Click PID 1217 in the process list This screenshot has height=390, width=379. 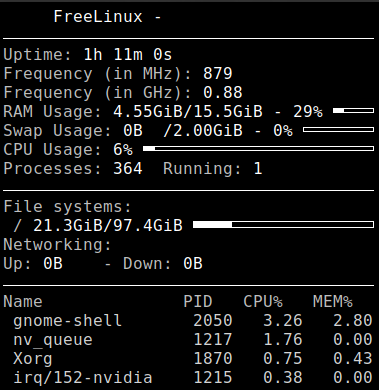(x=213, y=340)
